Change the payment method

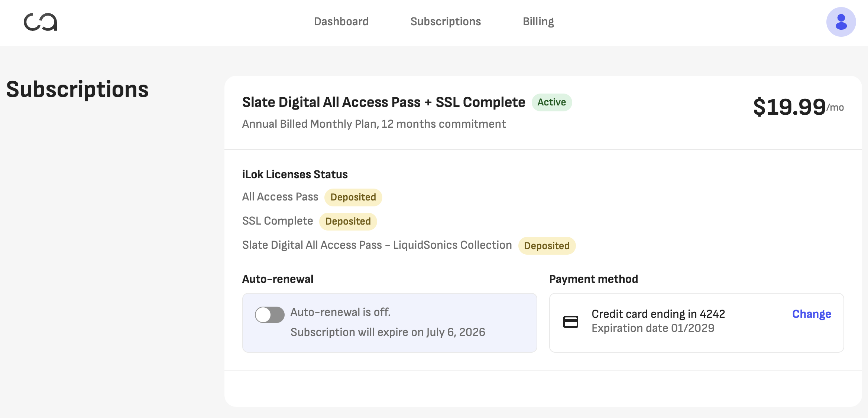coord(812,314)
